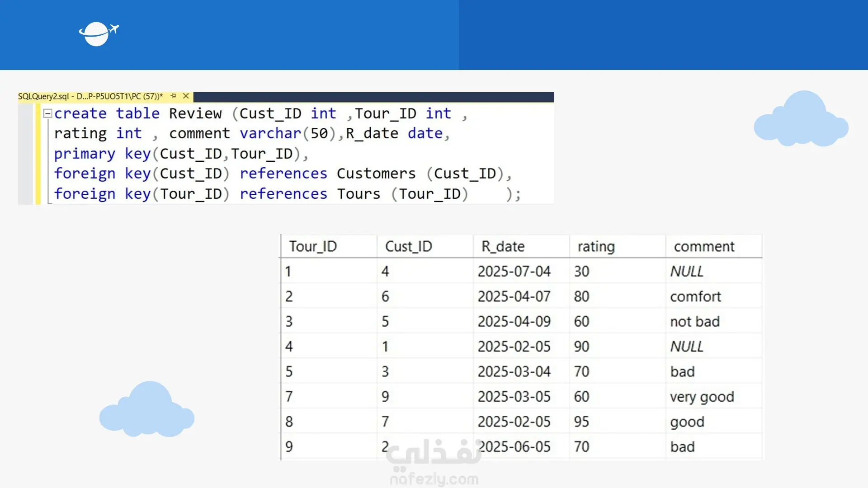The height and width of the screenshot is (488, 868).
Task: Pin the SQLQuery2.sql tab
Action: [x=173, y=96]
